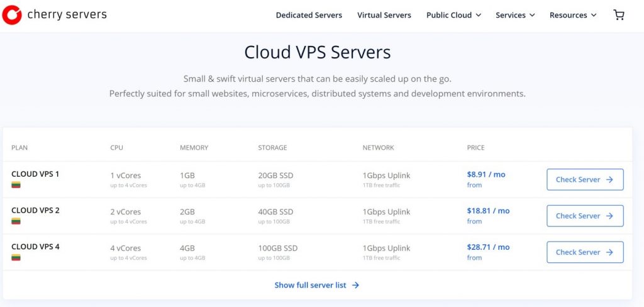
Task: Click the 2GB memory cell
Action: click(x=187, y=212)
